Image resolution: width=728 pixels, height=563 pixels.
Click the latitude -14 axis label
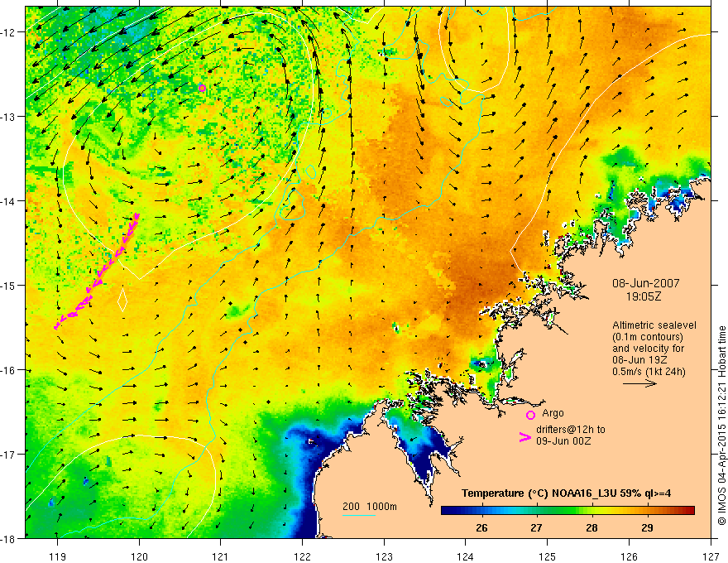9,201
